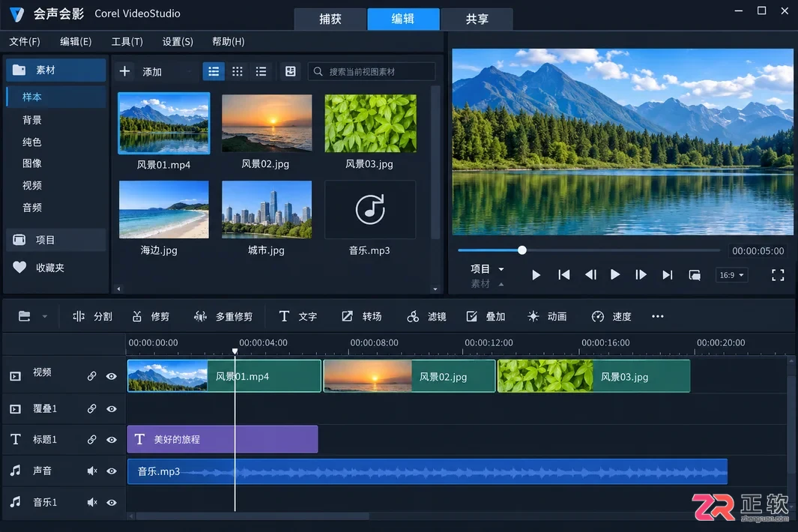Click the 搜索当前视图素材 search field
Viewport: 798px width, 532px height.
coord(372,72)
